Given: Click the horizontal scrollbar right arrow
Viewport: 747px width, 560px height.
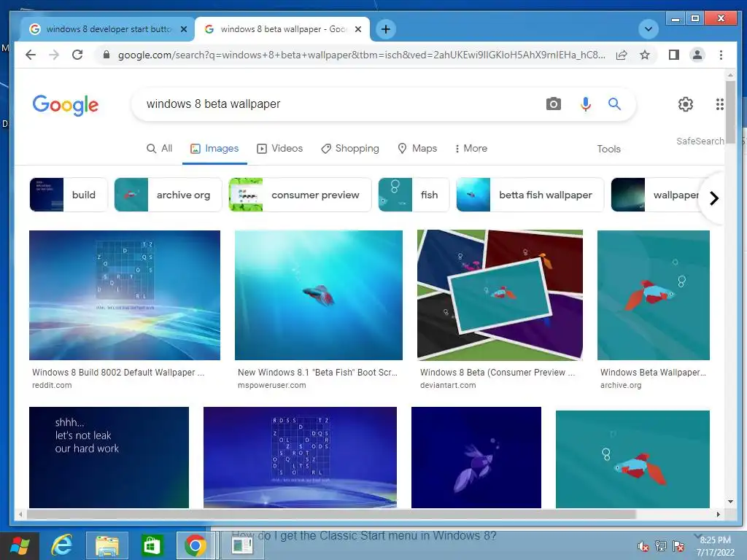Looking at the screenshot, I should coord(719,514).
